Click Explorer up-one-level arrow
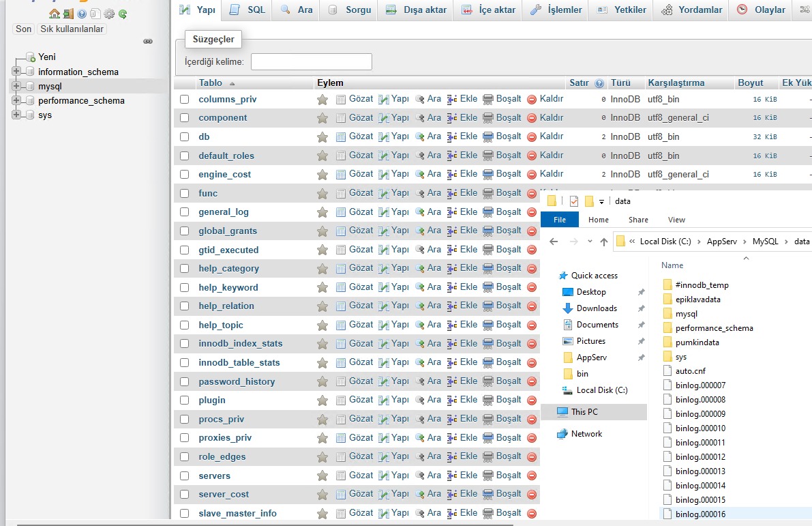This screenshot has width=812, height=526. click(604, 242)
